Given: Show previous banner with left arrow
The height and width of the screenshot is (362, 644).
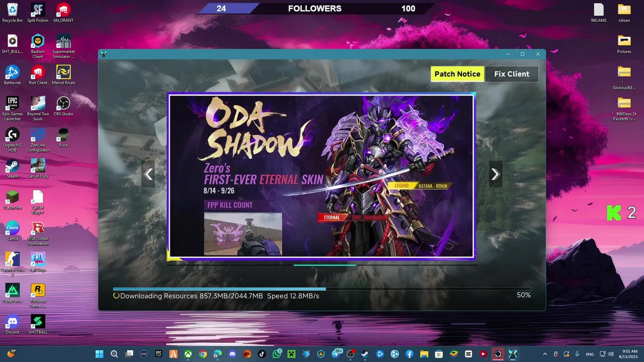Looking at the screenshot, I should click(148, 174).
